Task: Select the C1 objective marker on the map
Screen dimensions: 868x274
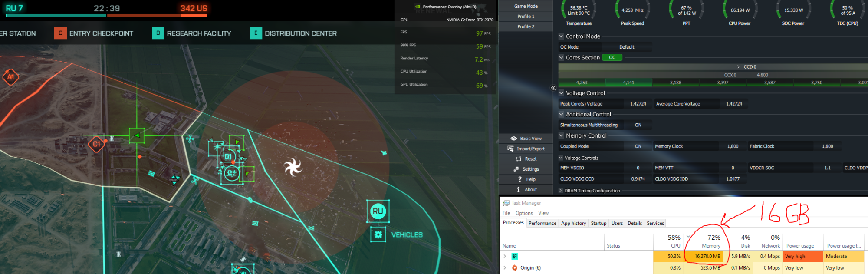Action: (x=96, y=144)
